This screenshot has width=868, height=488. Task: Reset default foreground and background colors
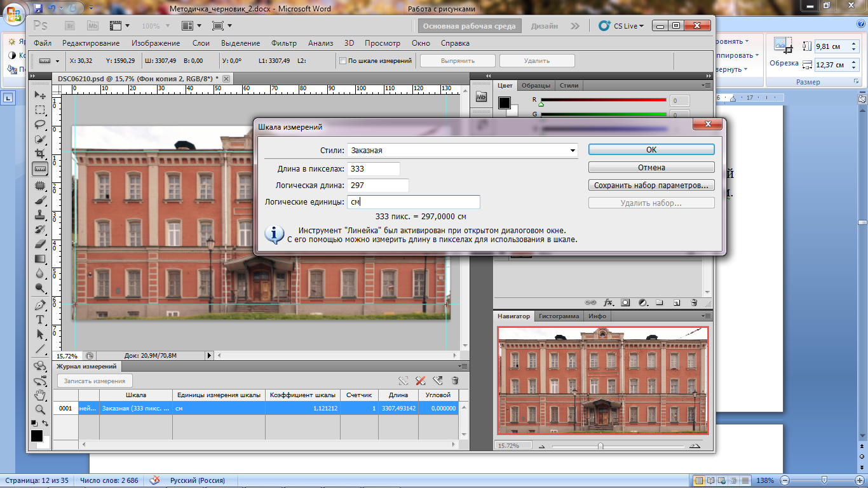(34, 423)
